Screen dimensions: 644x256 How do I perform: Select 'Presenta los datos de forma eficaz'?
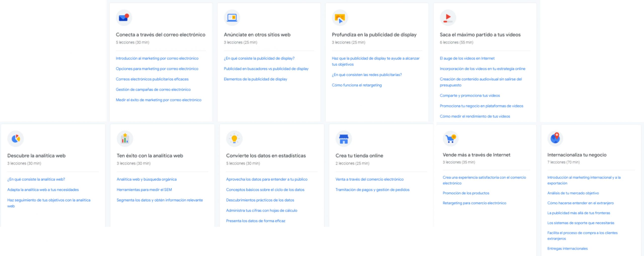tap(256, 221)
